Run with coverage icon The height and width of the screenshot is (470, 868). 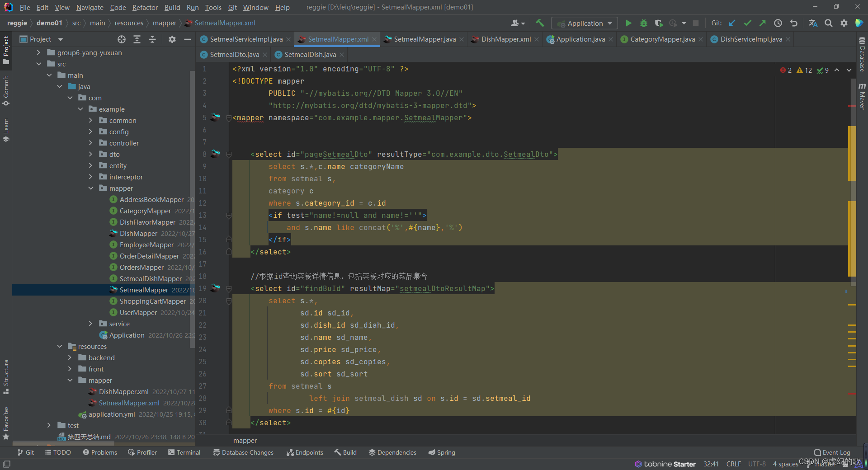click(659, 23)
